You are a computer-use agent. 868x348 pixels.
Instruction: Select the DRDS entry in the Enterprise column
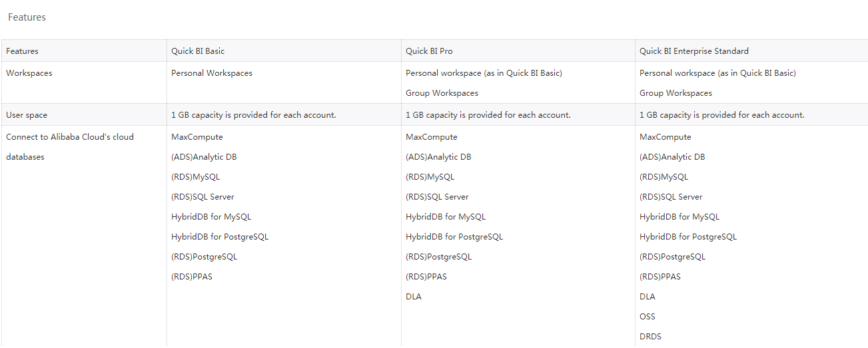click(650, 337)
